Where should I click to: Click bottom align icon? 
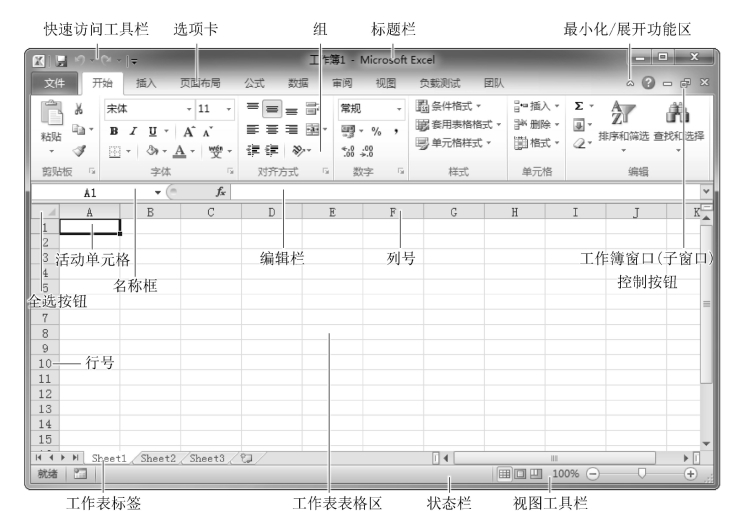click(x=291, y=110)
